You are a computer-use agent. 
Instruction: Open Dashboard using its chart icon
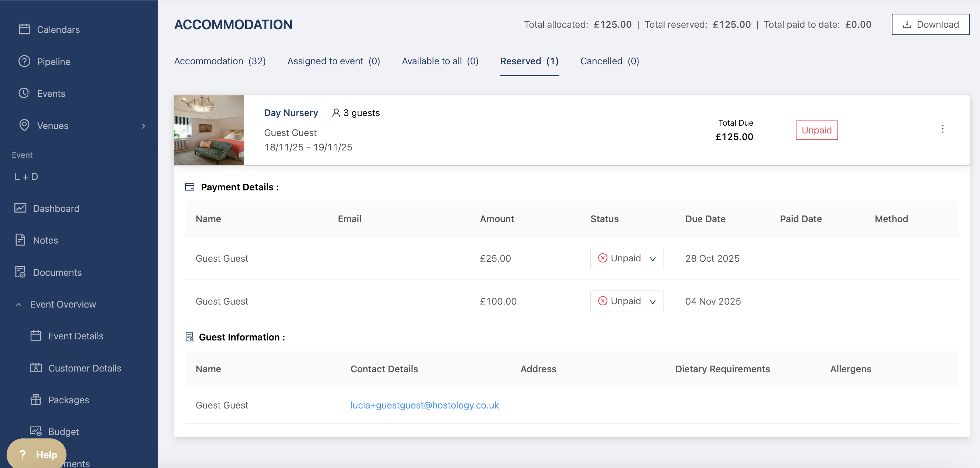(x=20, y=208)
